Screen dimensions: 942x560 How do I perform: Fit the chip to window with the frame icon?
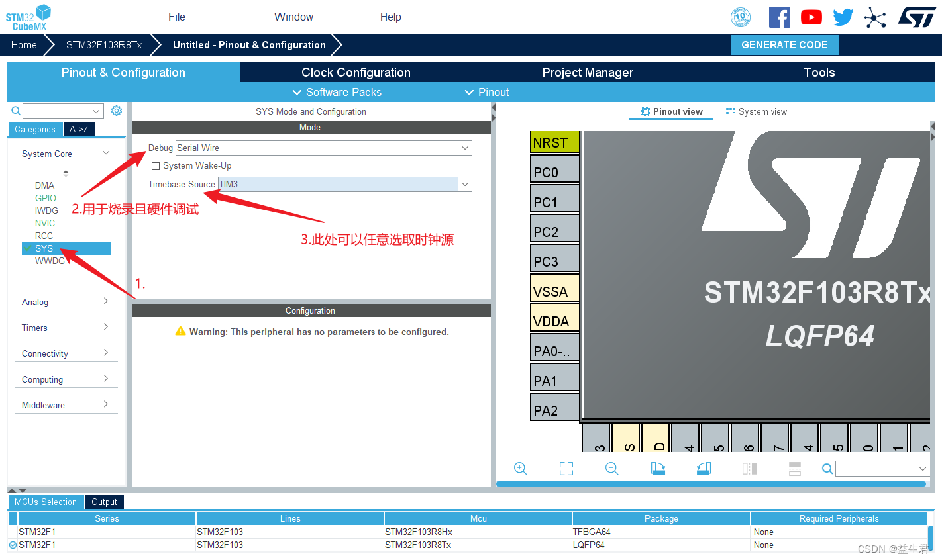pyautogui.click(x=566, y=469)
